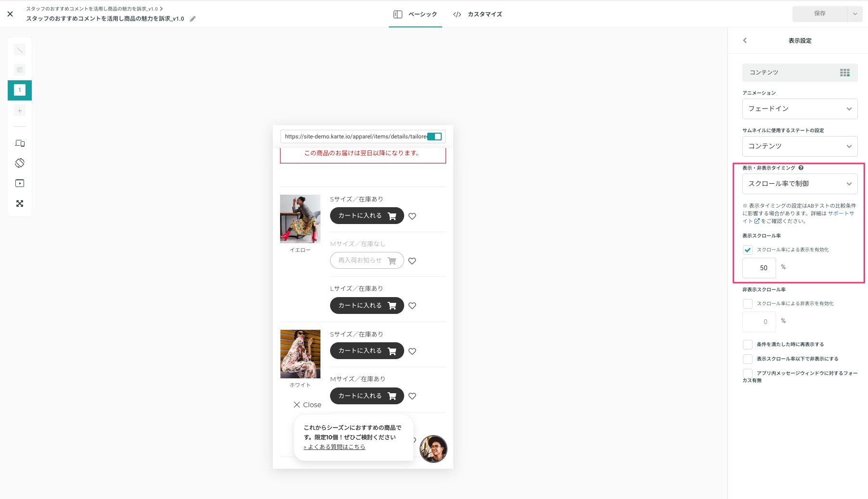Check アプリ内メッセージウィンドウ focus option
868x499 pixels.
point(747,373)
